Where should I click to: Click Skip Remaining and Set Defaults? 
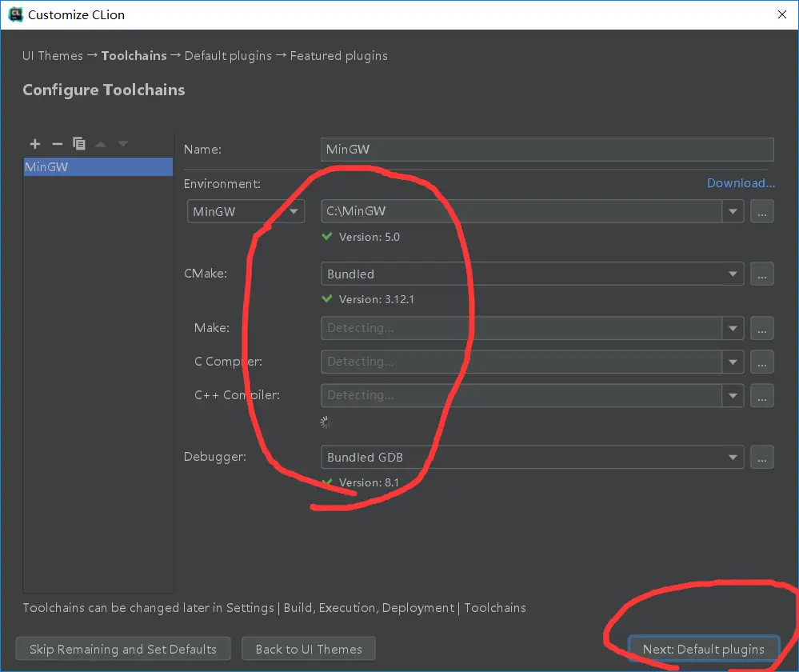click(123, 649)
